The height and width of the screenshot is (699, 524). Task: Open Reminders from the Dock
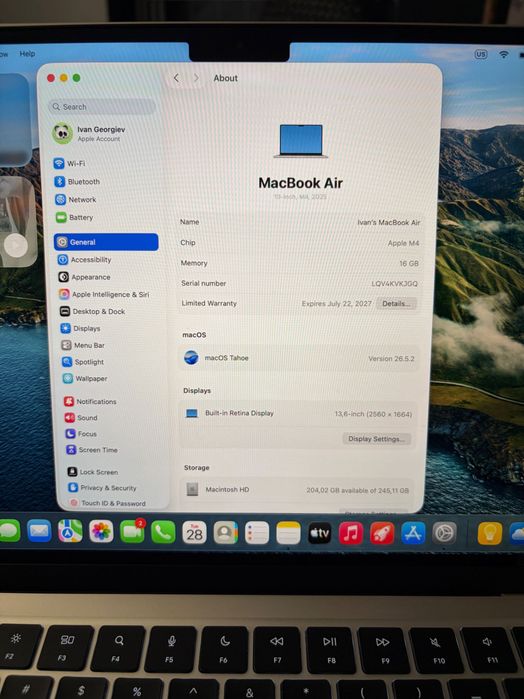(x=257, y=533)
